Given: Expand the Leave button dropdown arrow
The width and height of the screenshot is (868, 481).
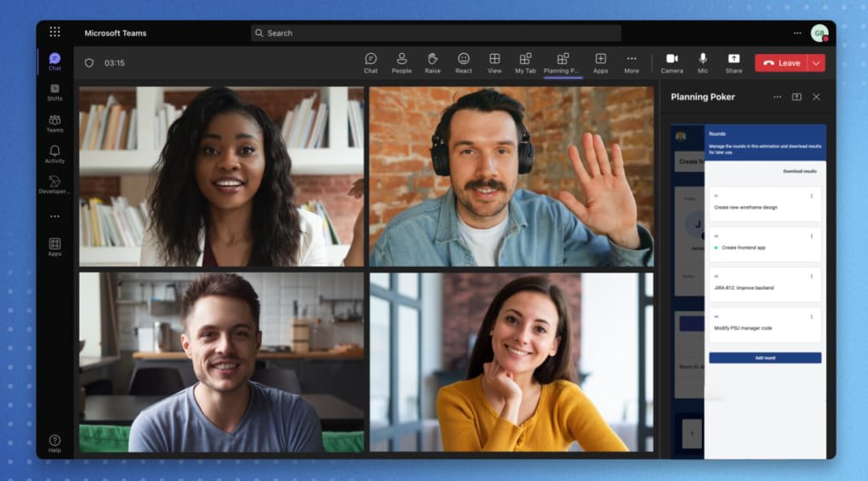Looking at the screenshot, I should click(x=817, y=63).
